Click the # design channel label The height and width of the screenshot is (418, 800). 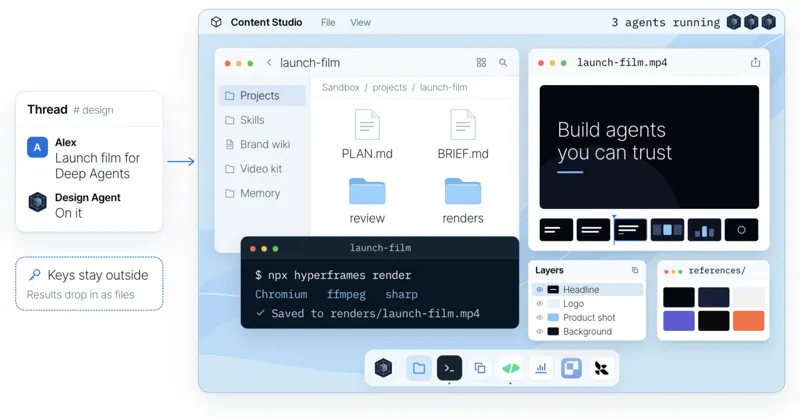coord(93,110)
